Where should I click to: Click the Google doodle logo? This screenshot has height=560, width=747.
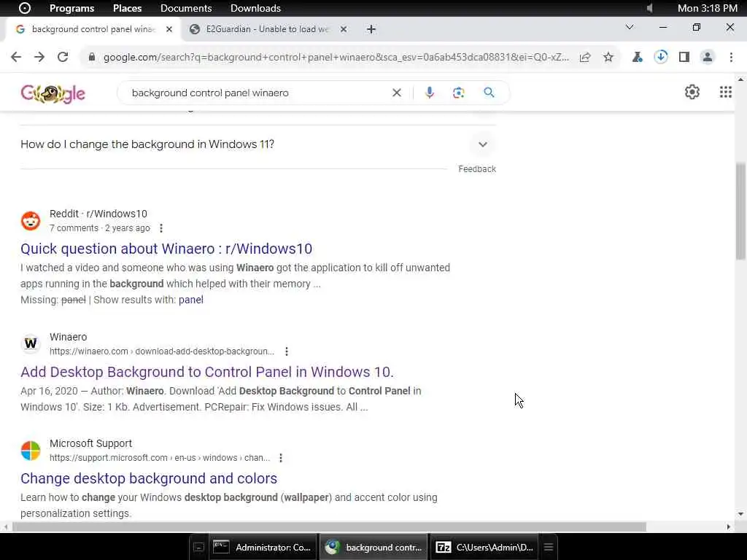point(53,93)
